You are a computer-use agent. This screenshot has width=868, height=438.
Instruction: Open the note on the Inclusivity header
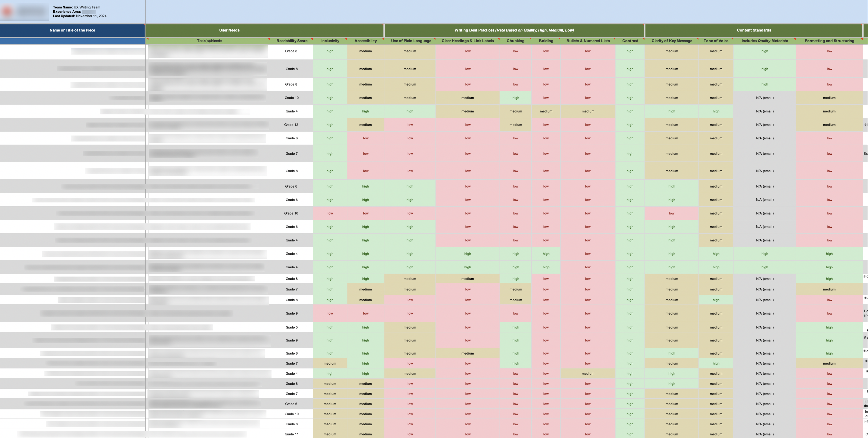pos(346,39)
